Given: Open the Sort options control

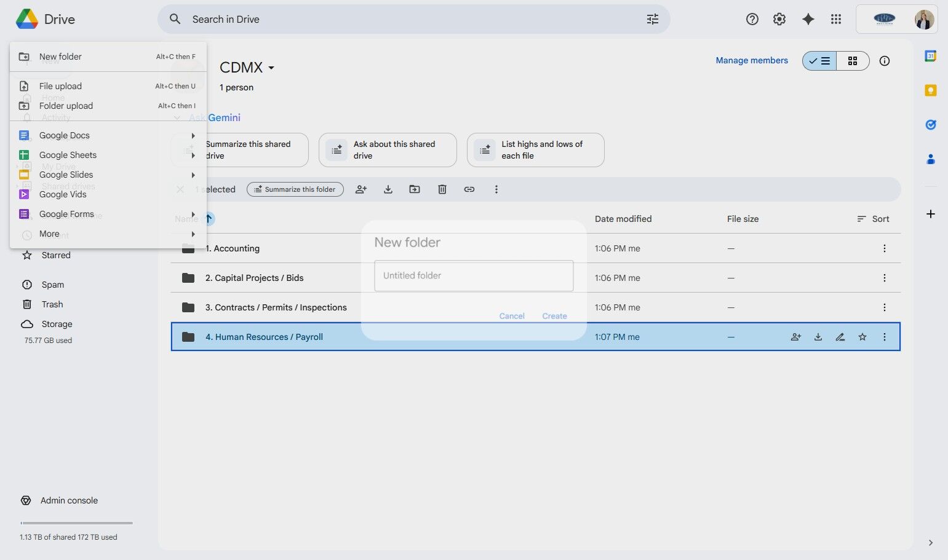Looking at the screenshot, I should point(873,219).
